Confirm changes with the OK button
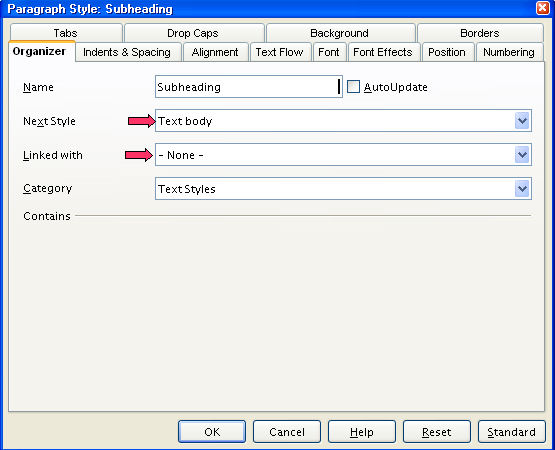 click(212, 432)
